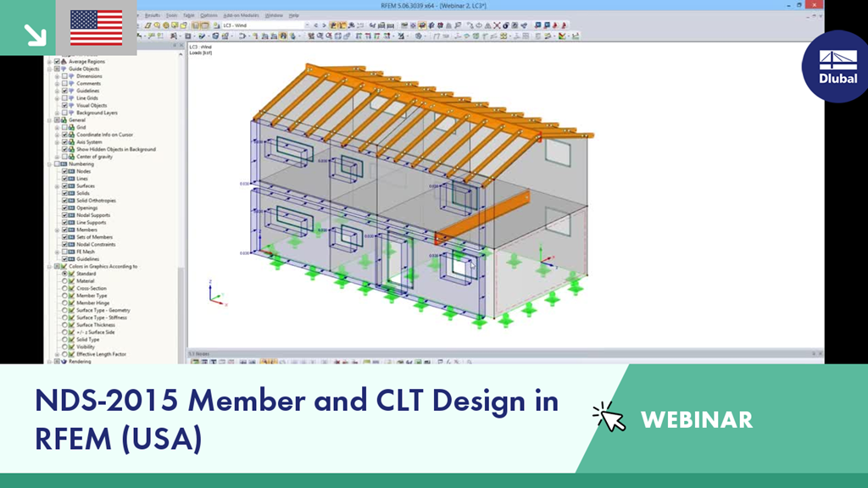
Task: Click the United States flag icon
Action: click(x=97, y=28)
